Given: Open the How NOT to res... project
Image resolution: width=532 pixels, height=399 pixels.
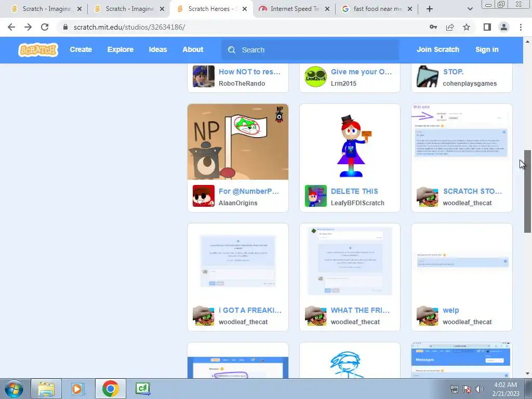Looking at the screenshot, I should pos(249,72).
